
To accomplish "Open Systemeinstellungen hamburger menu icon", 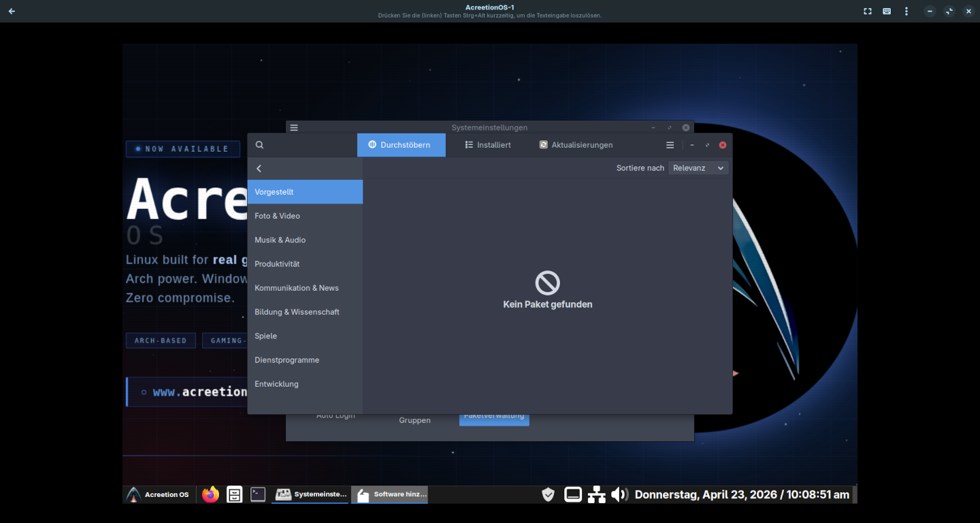I will pyautogui.click(x=294, y=127).
